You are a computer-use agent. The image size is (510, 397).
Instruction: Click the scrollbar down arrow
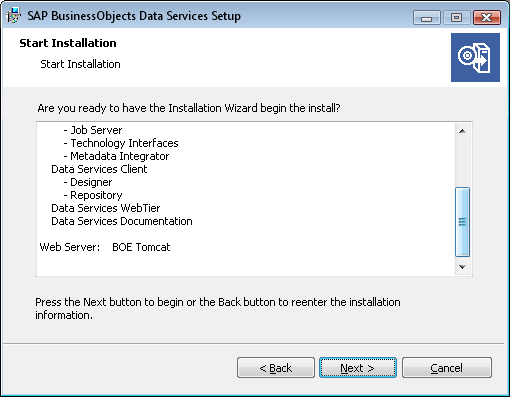pos(462,267)
